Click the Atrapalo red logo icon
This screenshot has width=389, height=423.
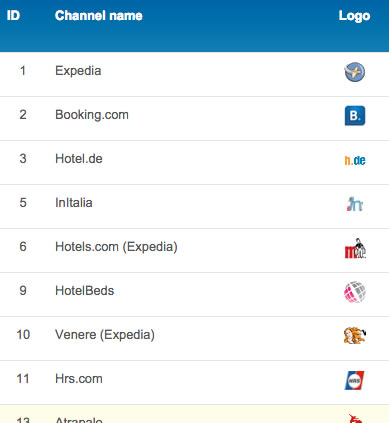(355, 419)
